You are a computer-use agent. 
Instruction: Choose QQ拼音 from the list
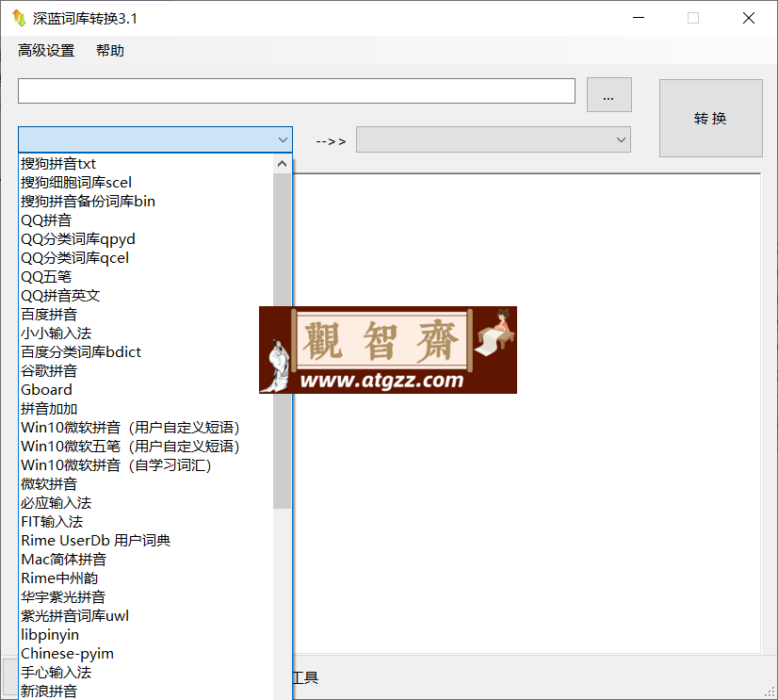click(146, 220)
